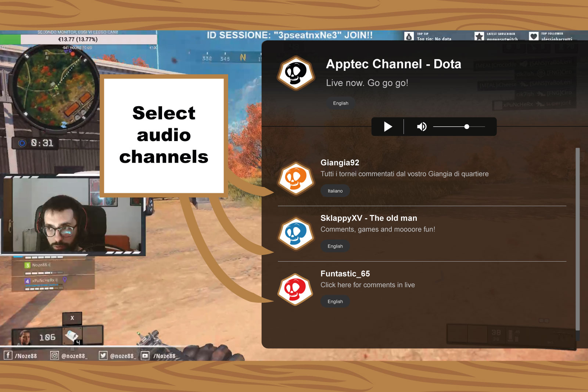Select the red skull Funtastic_65 channel icon
Screen dimensions: 588x392
pyautogui.click(x=296, y=289)
